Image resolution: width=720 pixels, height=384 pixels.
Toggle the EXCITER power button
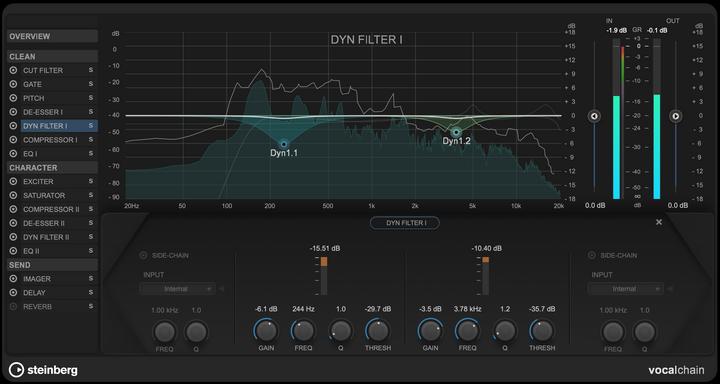click(x=13, y=182)
